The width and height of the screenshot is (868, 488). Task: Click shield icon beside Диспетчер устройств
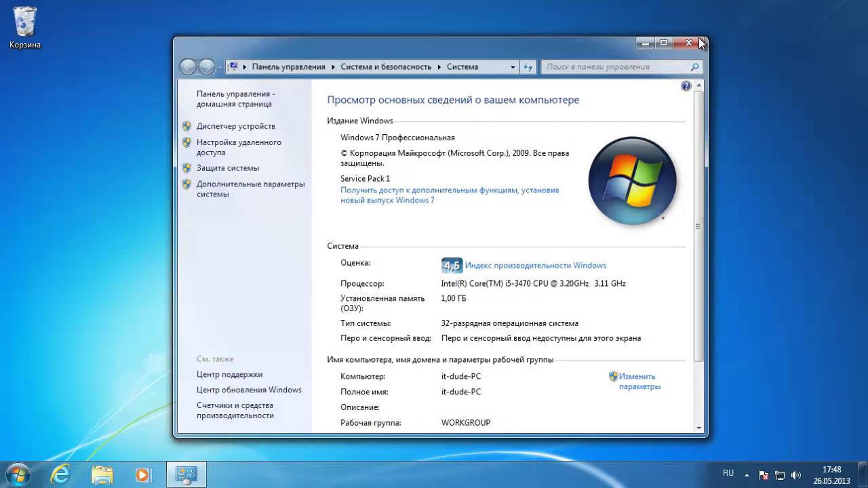[x=186, y=126]
